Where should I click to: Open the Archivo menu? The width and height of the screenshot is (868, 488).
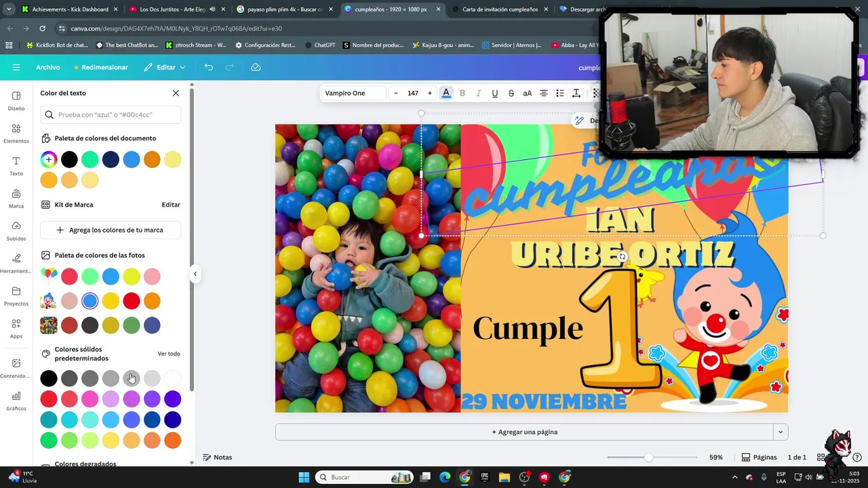point(48,67)
